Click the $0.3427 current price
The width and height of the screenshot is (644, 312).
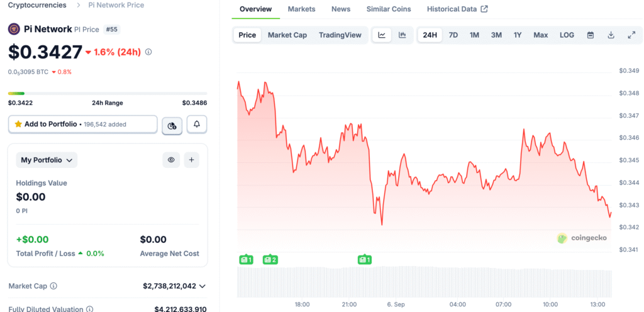(x=45, y=52)
